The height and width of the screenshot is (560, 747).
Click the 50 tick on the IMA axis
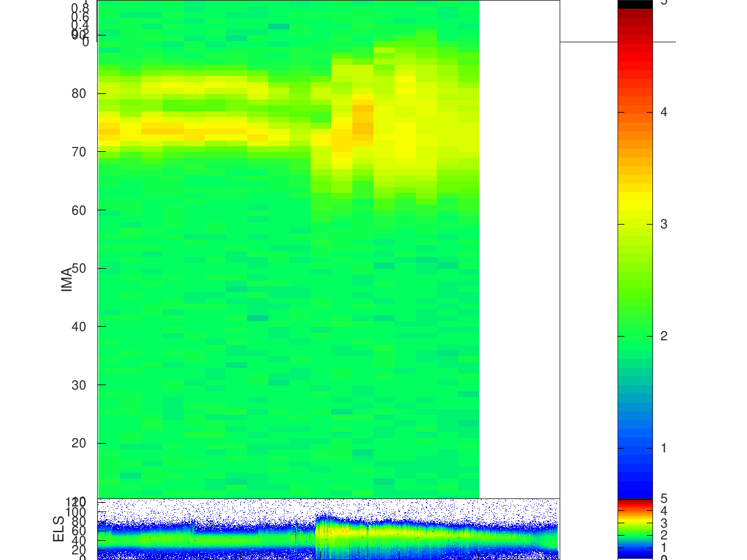pyautogui.click(x=78, y=268)
